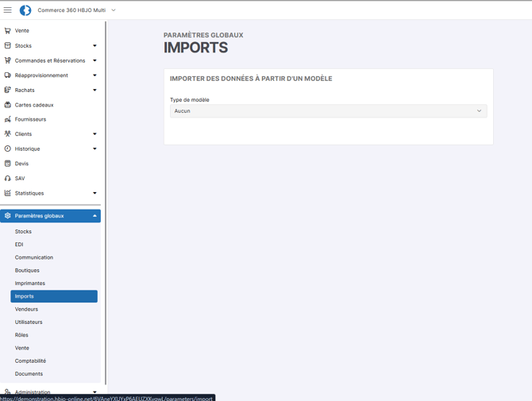Go to Imprimantes settings

pos(30,283)
